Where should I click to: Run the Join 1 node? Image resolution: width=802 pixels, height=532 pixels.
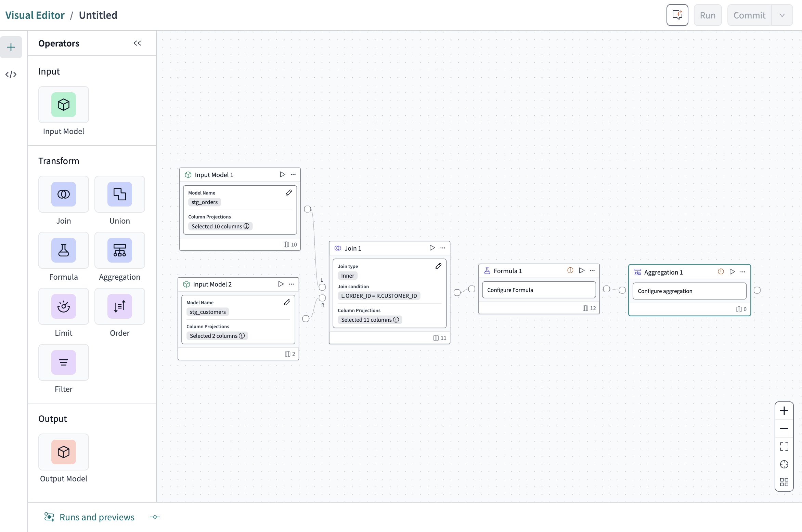tap(432, 248)
